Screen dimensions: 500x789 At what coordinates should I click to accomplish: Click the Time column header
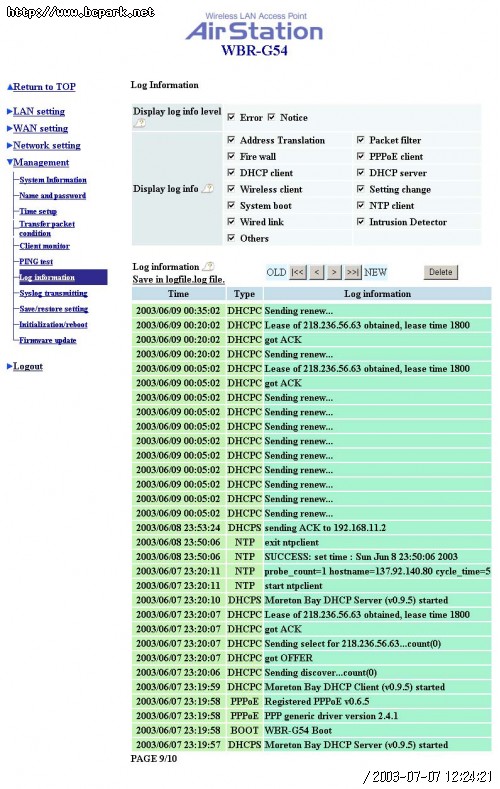[178, 293]
